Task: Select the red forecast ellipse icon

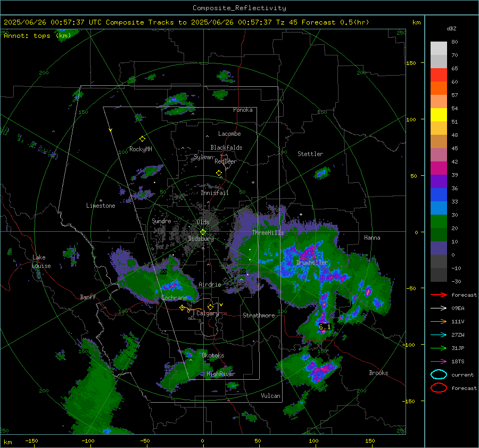Action: click(x=439, y=388)
